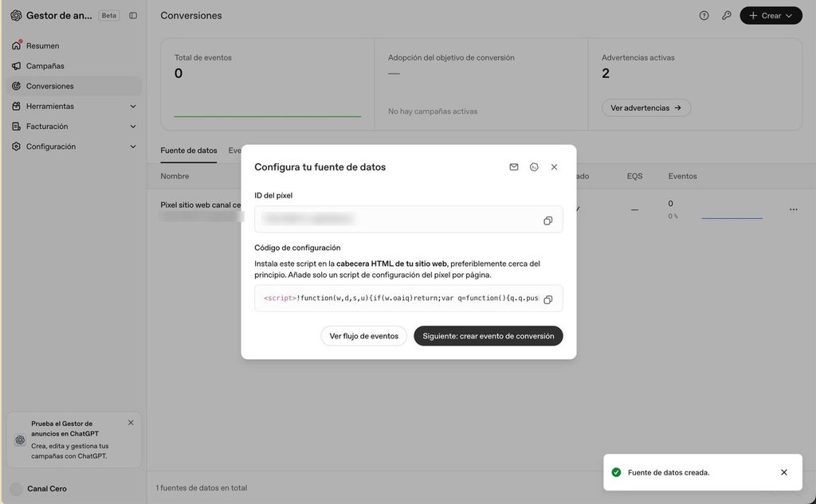Click the script code field
Viewport: 816px width, 504px height.
409,299
